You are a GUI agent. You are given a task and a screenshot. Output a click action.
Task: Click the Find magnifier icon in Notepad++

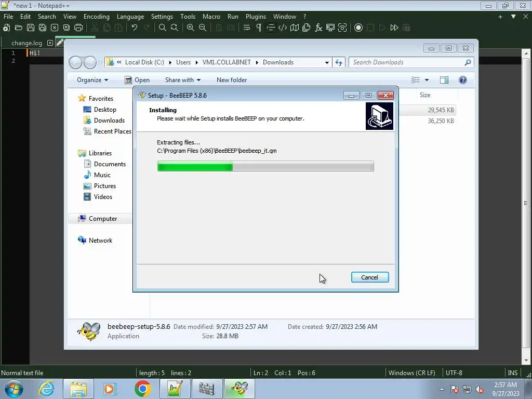pyautogui.click(x=163, y=28)
